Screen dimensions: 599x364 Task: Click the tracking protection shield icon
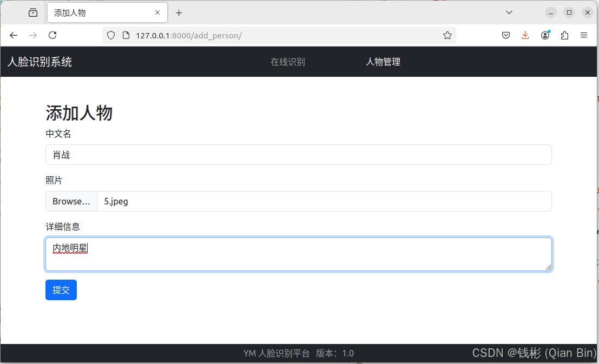pos(111,36)
